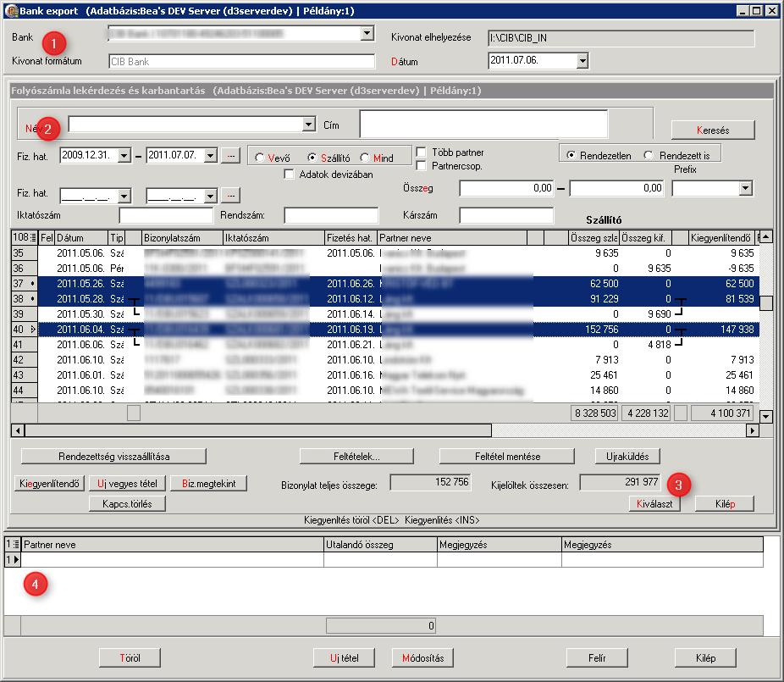Click the Bizonylatszám column header
Viewport: 784px width, 682px height.
(182, 238)
